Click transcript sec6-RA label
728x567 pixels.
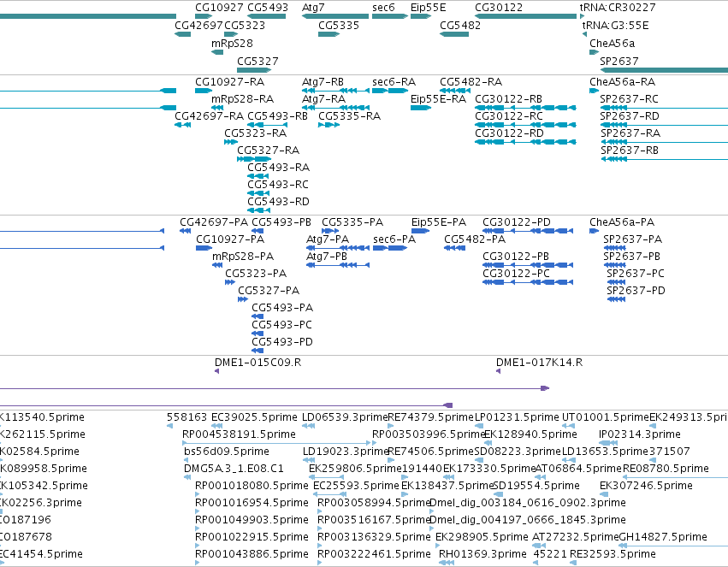394,81
